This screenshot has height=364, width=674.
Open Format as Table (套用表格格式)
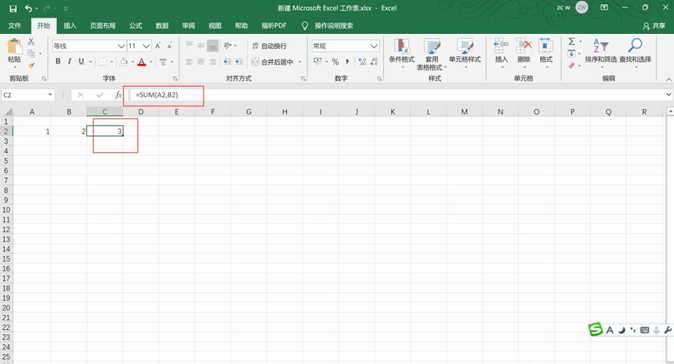(432, 54)
